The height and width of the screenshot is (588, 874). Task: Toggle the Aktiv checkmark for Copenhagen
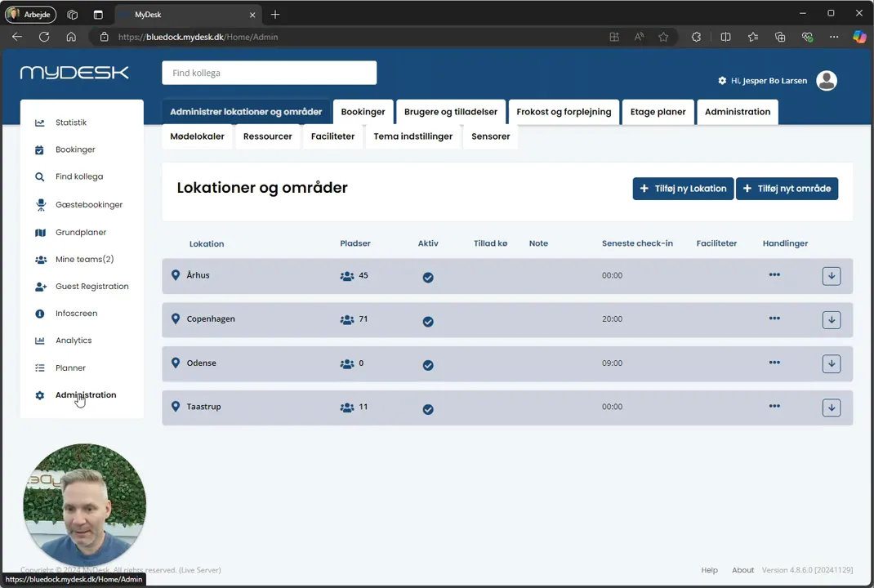click(x=428, y=322)
